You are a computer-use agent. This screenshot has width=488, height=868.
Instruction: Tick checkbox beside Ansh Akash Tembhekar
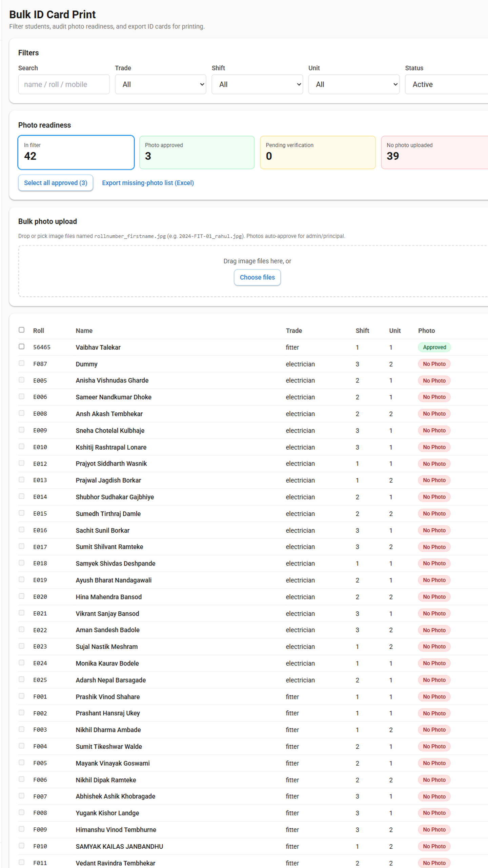coord(22,413)
